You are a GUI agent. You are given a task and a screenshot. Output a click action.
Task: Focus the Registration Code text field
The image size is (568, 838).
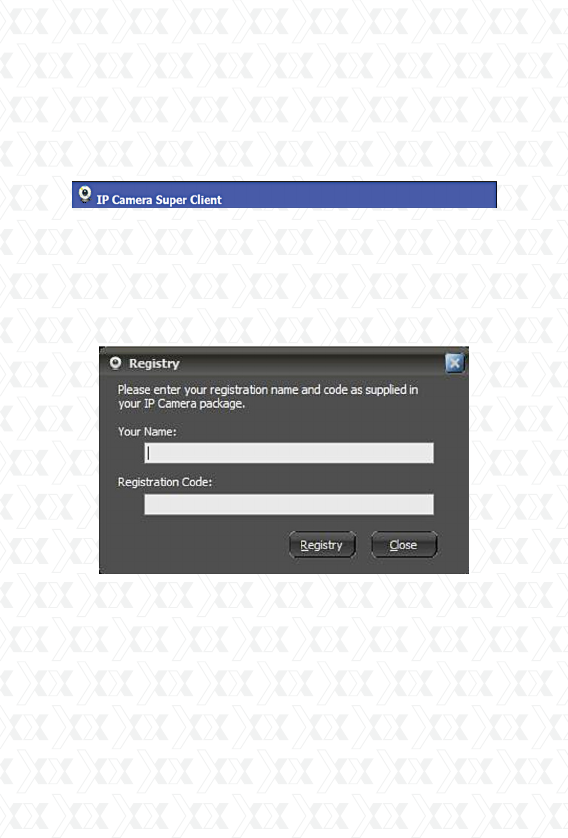289,505
